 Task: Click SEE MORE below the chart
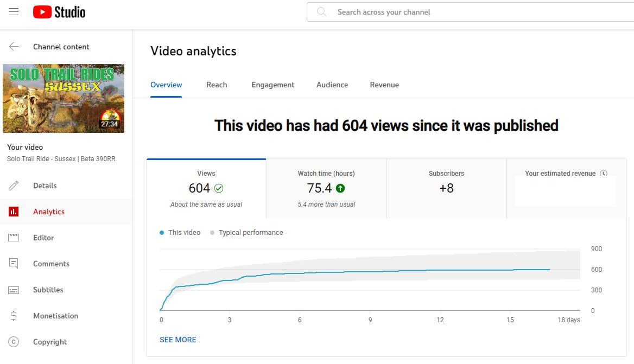pos(178,340)
